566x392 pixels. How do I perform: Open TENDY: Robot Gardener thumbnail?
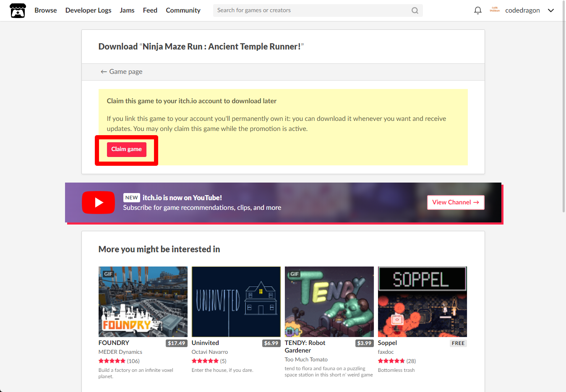[329, 302]
